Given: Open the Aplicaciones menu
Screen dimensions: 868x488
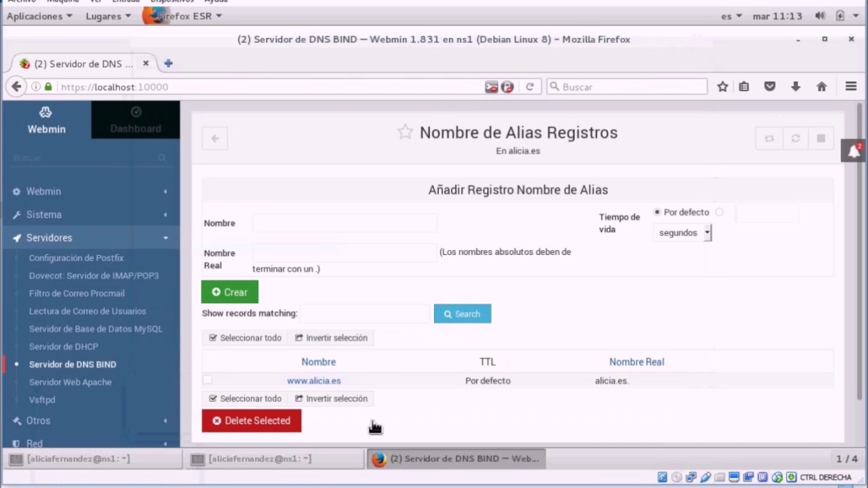Looking at the screenshot, I should coord(39,16).
